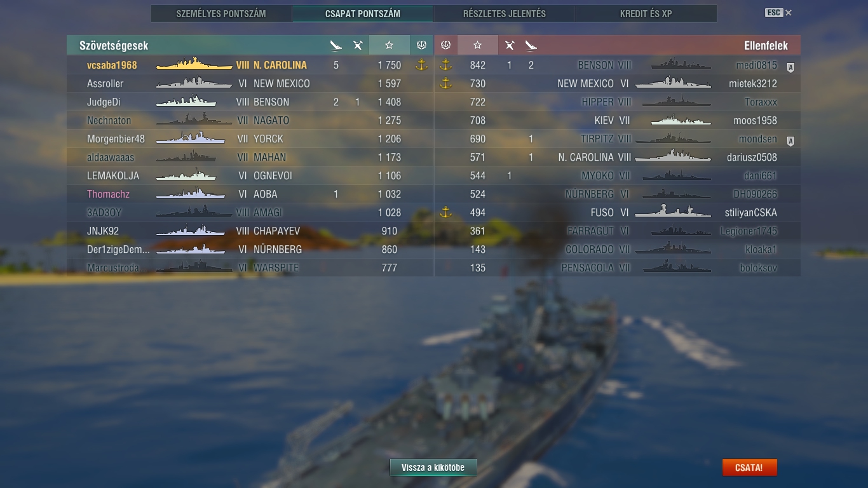Screen dimensions: 868x488
Task: Sort allies by base capture icon
Action: click(421, 45)
